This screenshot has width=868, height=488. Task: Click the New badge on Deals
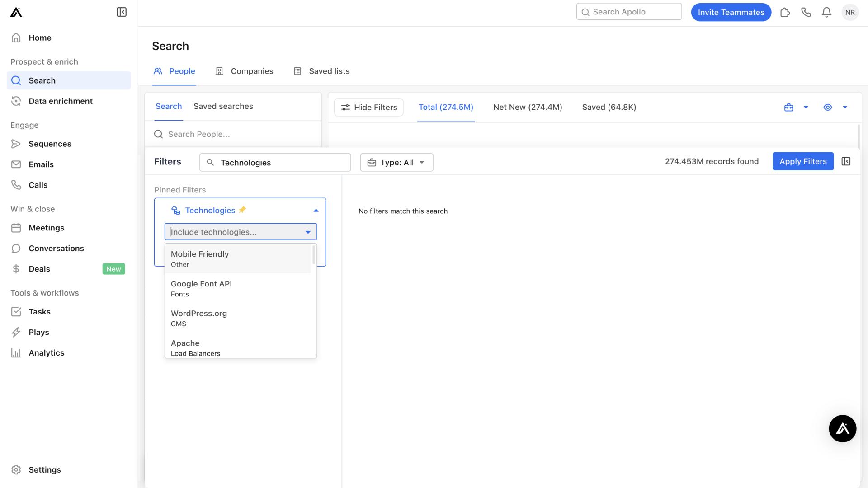coord(114,269)
